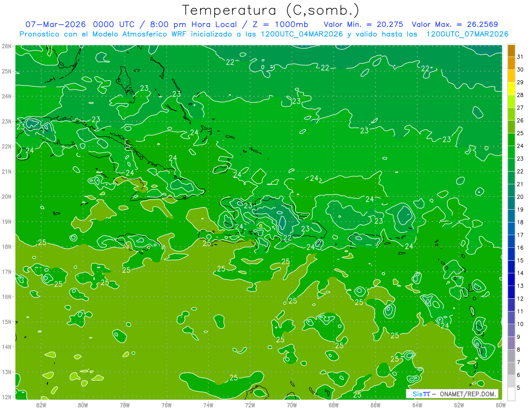This screenshot has height=411, width=532.
Task: Click the '10' value on the color legend
Action: pyautogui.click(x=520, y=324)
